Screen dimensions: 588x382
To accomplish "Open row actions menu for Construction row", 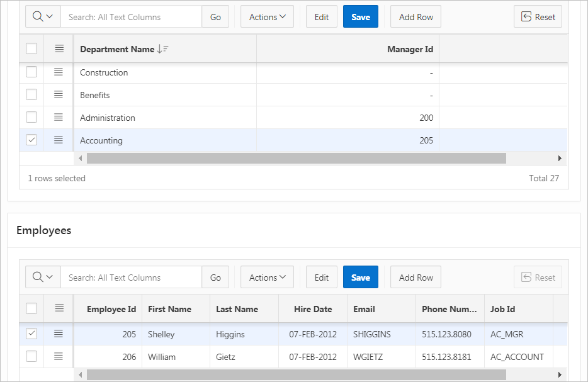I will coord(59,72).
